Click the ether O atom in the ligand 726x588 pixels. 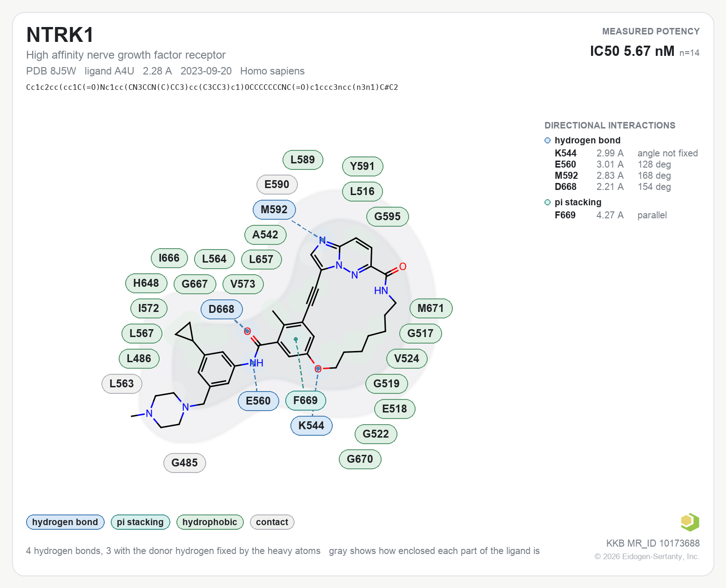coord(318,369)
